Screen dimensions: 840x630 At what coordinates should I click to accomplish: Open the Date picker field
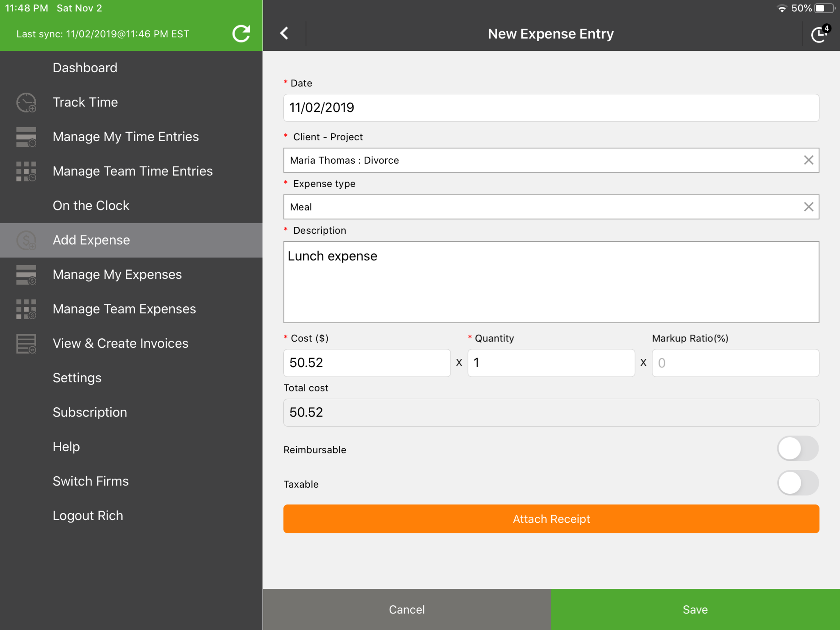[x=551, y=108]
